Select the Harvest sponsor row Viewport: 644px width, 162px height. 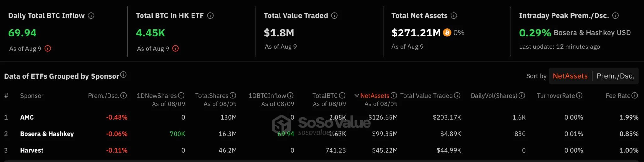pos(321,150)
